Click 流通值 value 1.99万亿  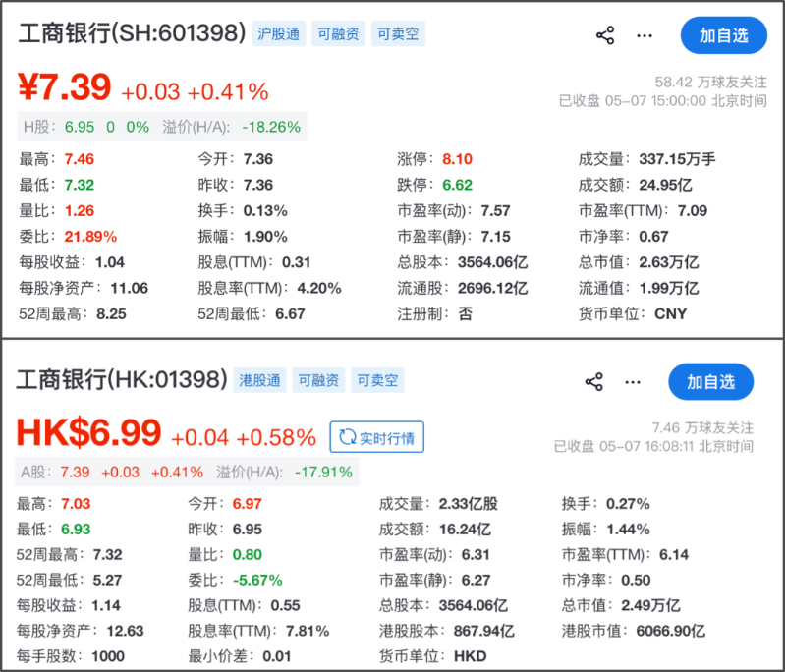(669, 289)
